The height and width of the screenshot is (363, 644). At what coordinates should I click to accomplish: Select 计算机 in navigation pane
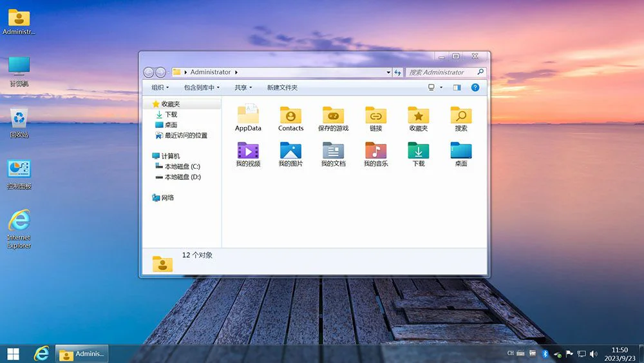[x=166, y=156]
